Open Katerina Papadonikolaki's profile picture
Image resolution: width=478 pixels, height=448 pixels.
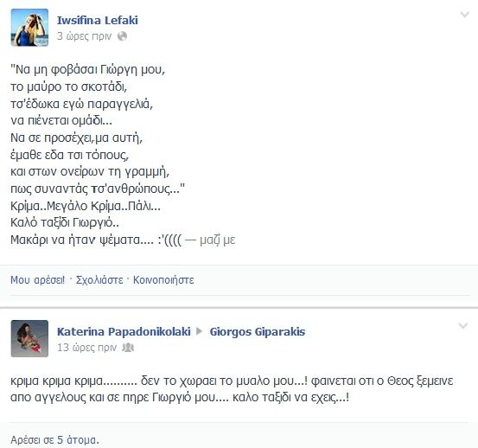[29, 338]
